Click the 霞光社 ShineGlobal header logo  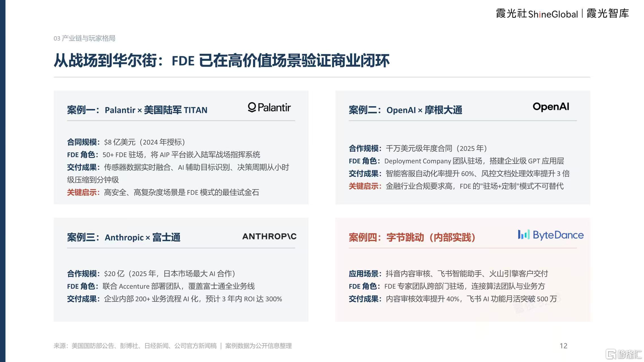click(x=537, y=14)
